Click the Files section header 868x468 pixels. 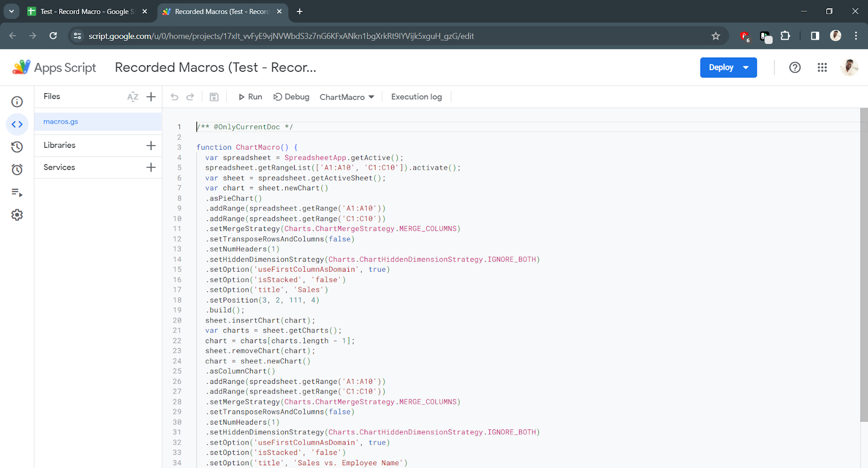52,97
